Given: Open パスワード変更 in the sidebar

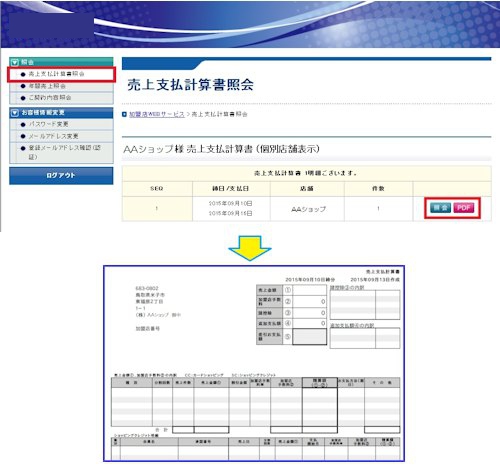Looking at the screenshot, I should point(48,124).
